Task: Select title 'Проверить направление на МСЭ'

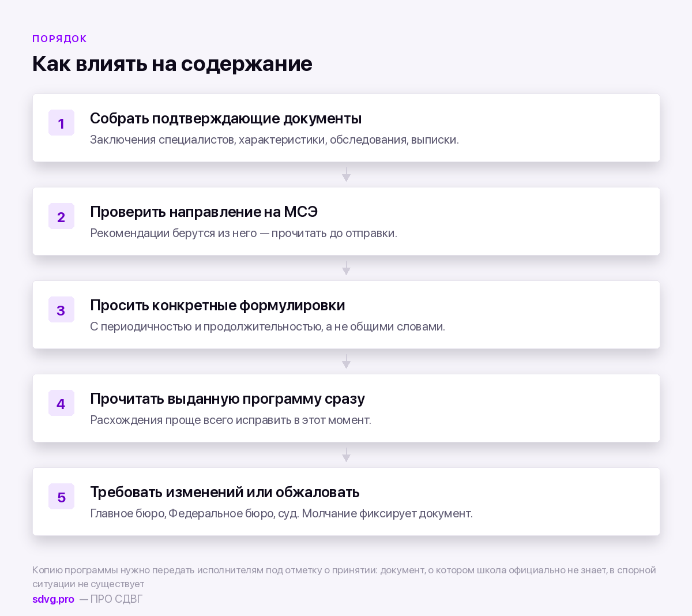Action: coord(204,212)
